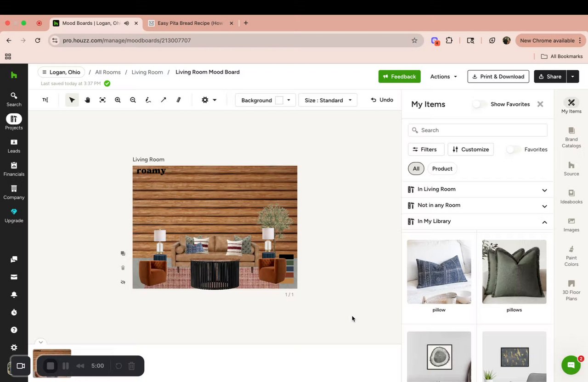The height and width of the screenshot is (382, 588).
Task: Select the All filter chip
Action: pos(416,169)
